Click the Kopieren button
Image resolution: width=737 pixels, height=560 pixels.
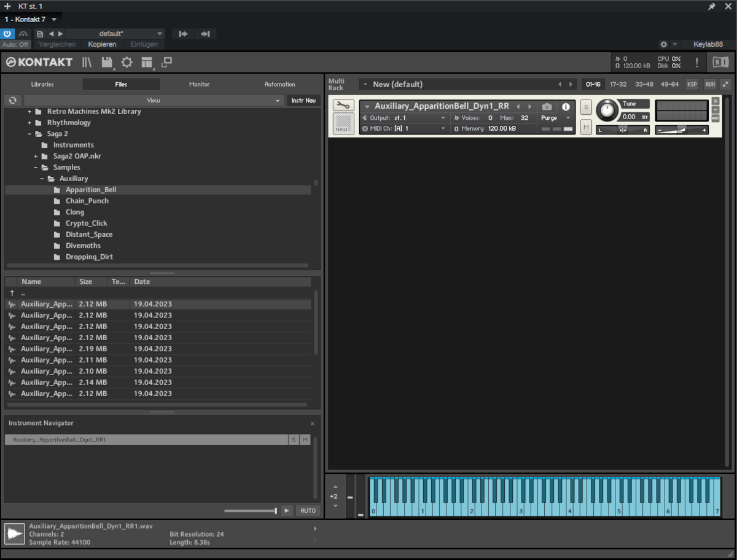[x=102, y=44]
